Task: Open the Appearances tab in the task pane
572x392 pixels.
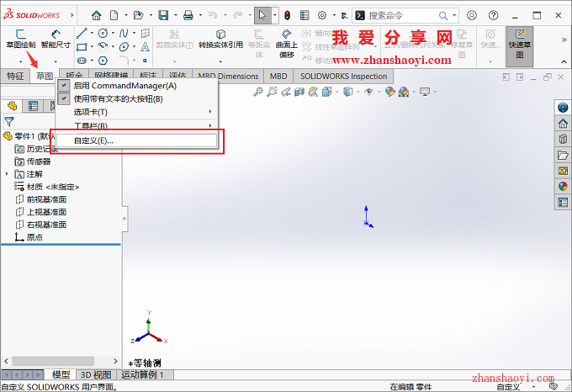Action: click(x=563, y=186)
